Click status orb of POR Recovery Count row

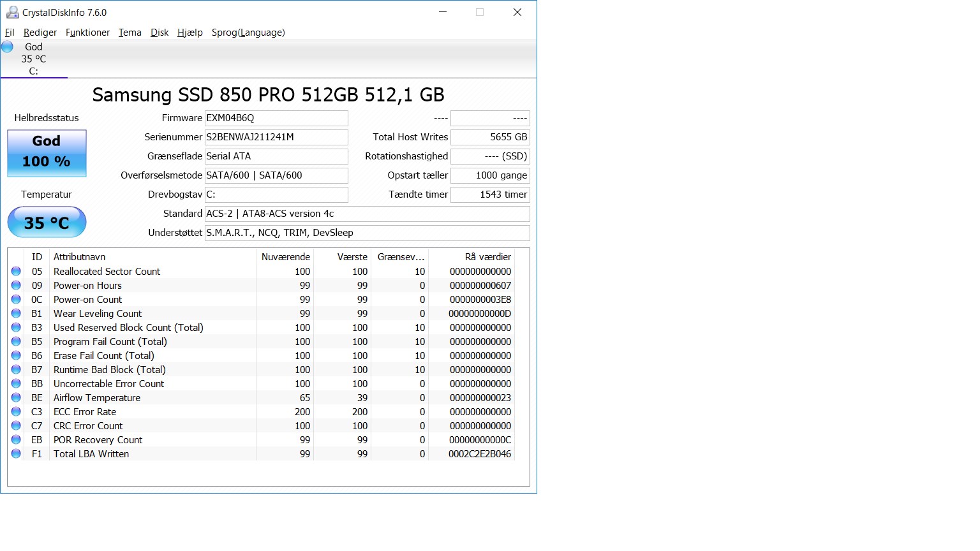pyautogui.click(x=16, y=440)
